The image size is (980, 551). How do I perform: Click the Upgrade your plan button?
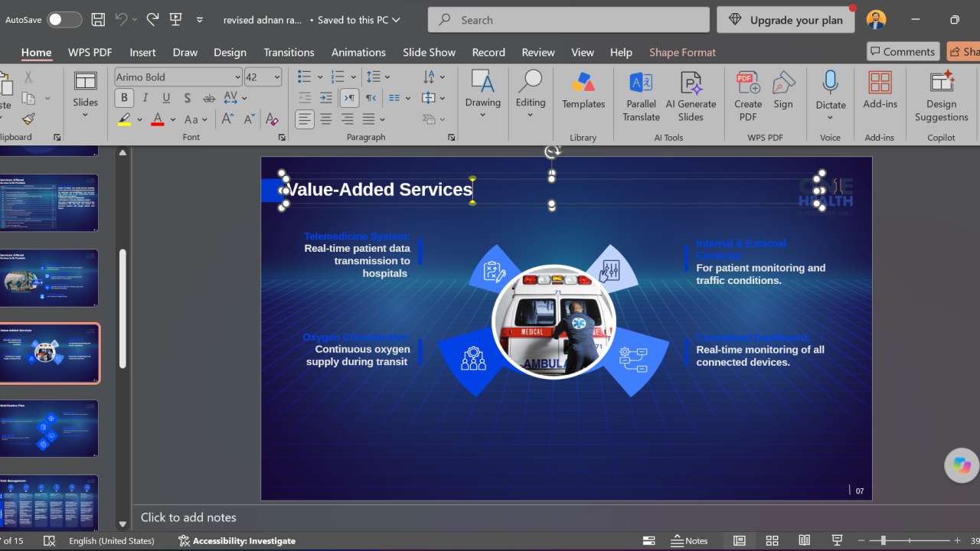point(786,20)
